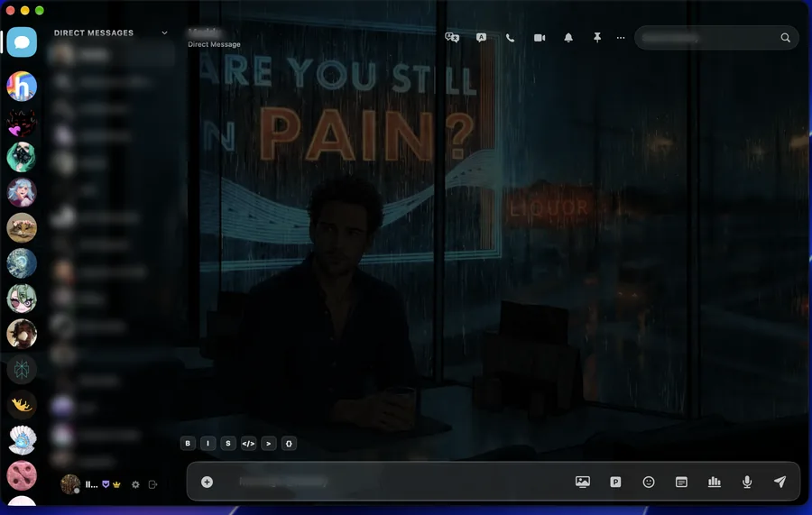Image resolution: width=812 pixels, height=515 pixels.
Task: Insert a blockquote with the > button
Action: (269, 443)
